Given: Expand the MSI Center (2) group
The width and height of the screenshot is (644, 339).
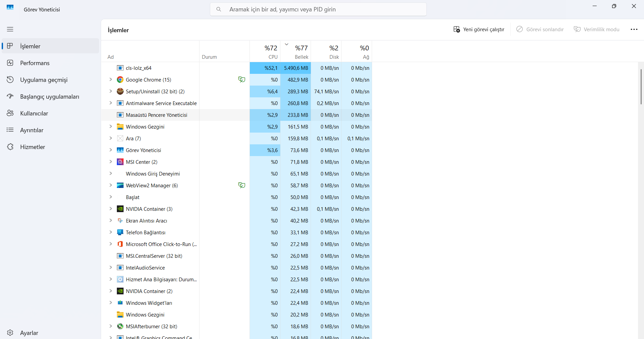Looking at the screenshot, I should point(110,162).
